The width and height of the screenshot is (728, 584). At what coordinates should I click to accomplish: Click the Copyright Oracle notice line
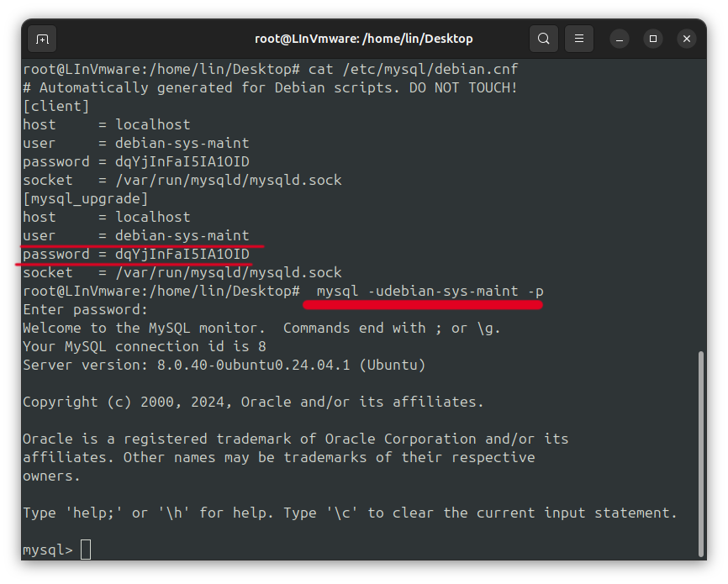(x=252, y=402)
